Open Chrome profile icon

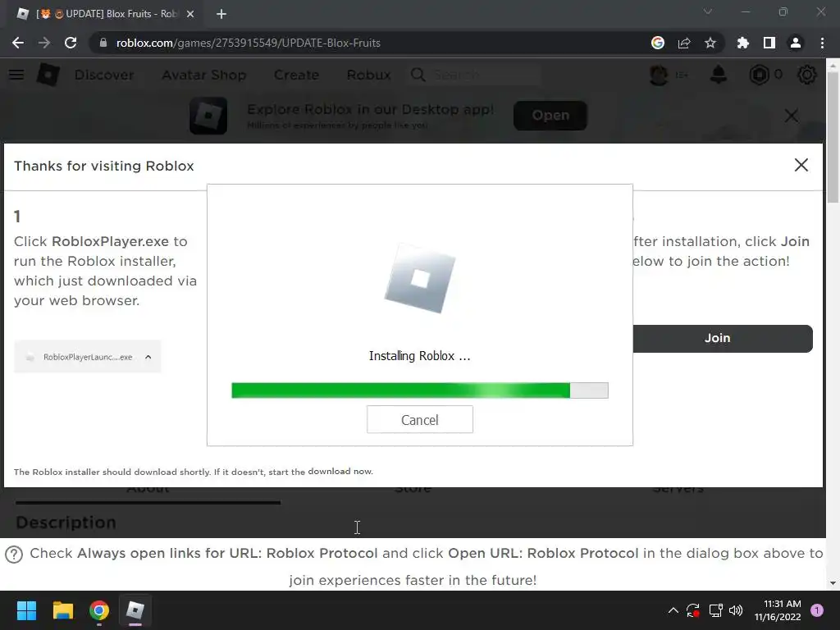pyautogui.click(x=796, y=43)
